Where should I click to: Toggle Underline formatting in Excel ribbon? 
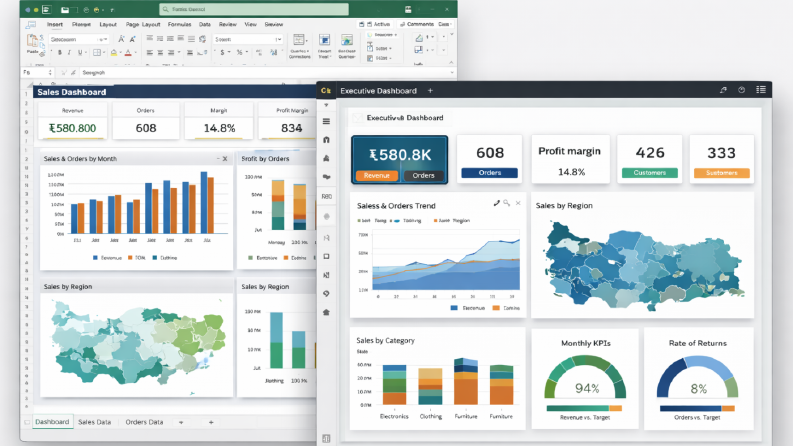(x=79, y=53)
